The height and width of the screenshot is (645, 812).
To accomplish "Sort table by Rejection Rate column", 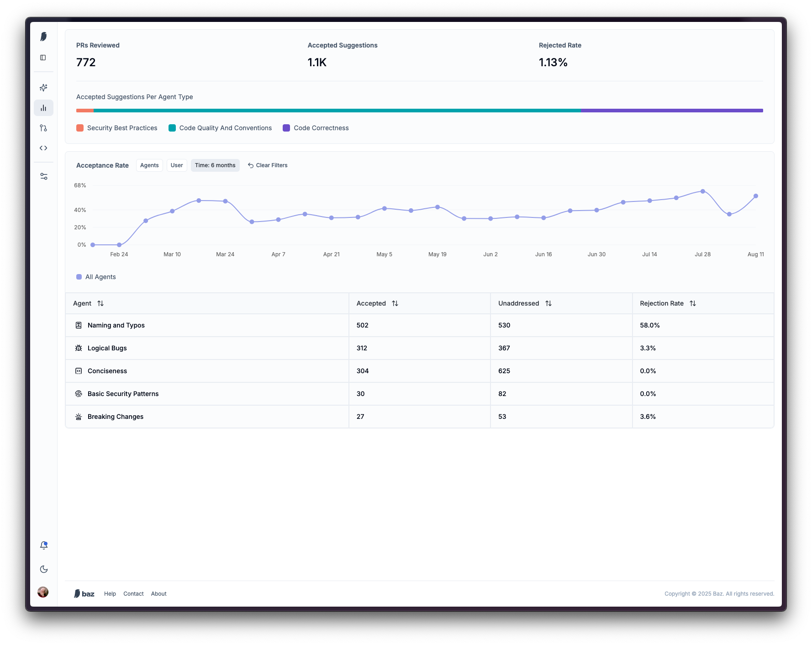I will (693, 303).
